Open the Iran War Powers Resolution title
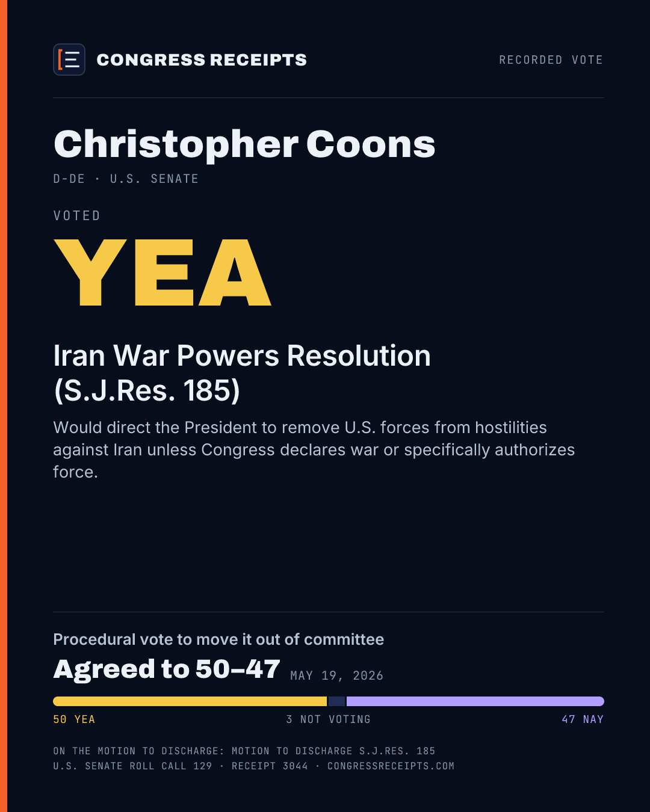The image size is (650, 812). click(x=242, y=373)
